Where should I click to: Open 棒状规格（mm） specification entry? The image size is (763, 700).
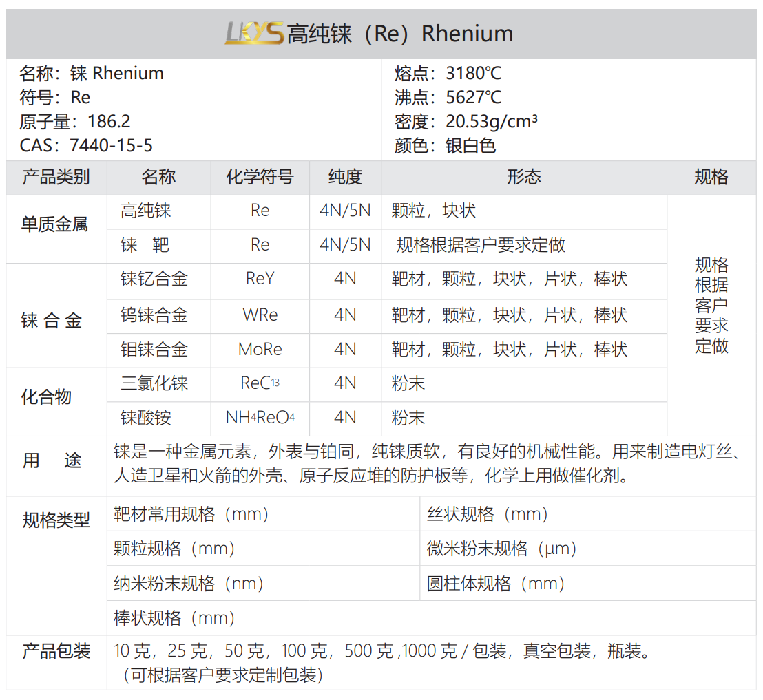[174, 618]
